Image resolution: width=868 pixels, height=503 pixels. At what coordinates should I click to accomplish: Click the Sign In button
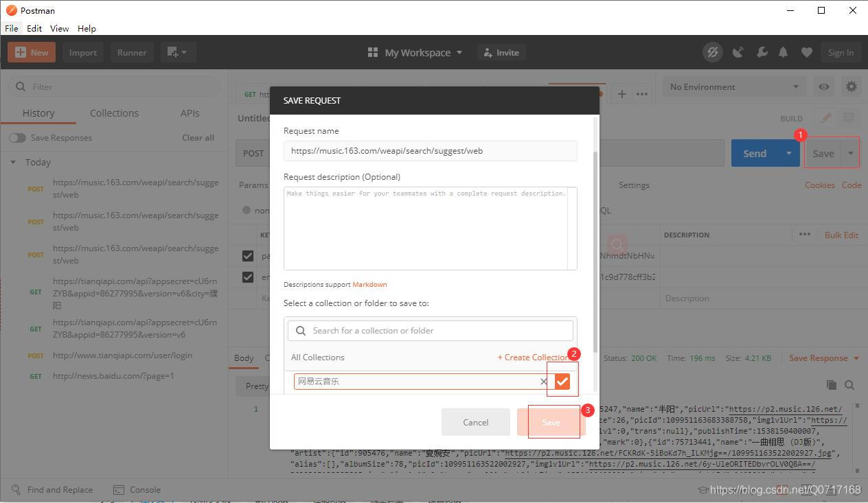click(841, 52)
